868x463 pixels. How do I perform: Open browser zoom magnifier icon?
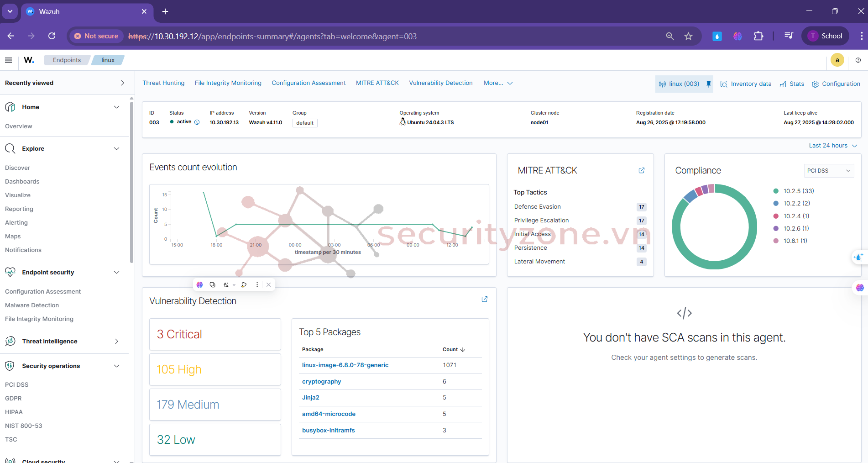click(669, 36)
